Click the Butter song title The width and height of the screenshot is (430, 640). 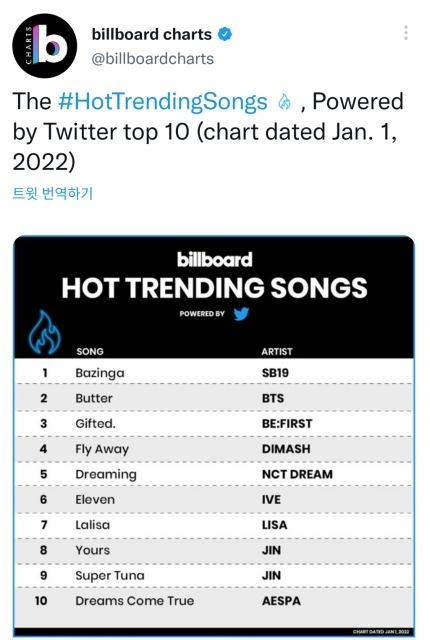coord(94,398)
